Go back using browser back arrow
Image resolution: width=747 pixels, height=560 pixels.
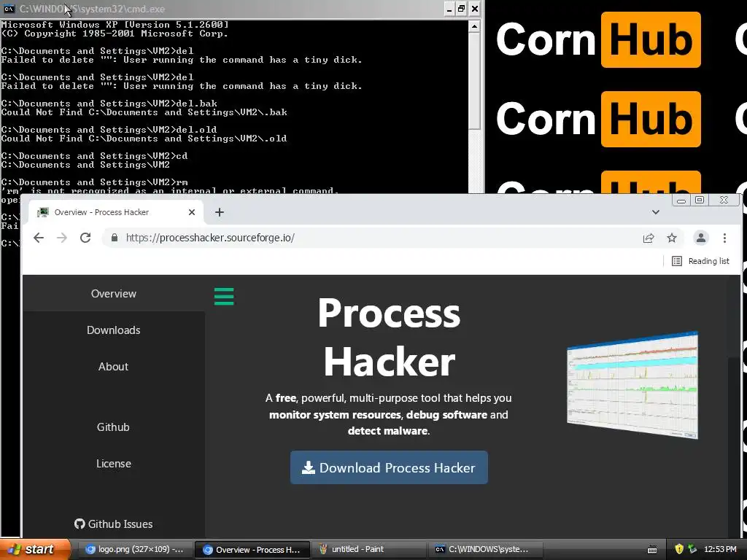coord(39,238)
